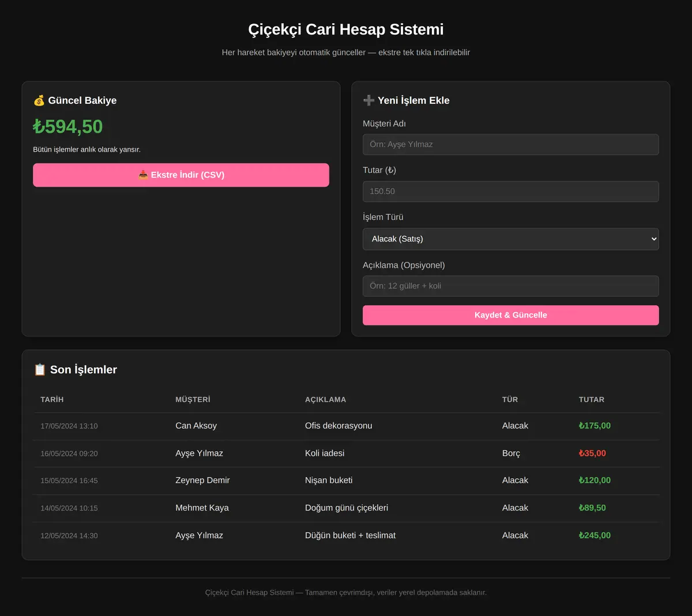Click the ₺175,00 amount cell
This screenshot has height=616, width=692.
(595, 426)
